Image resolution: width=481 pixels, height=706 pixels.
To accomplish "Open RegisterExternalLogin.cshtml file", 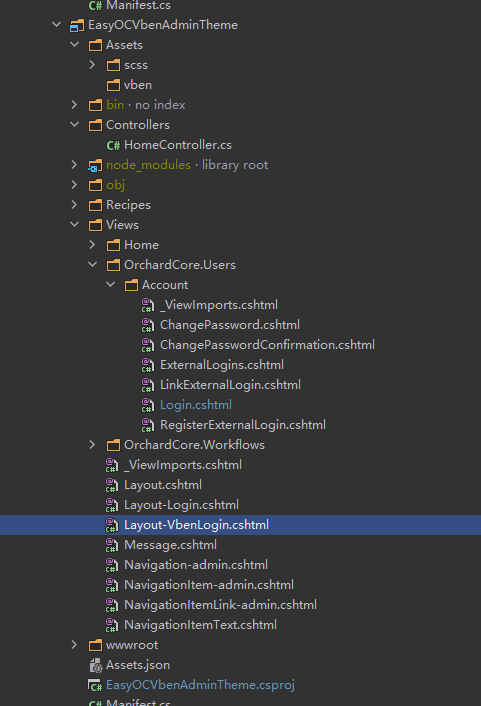I will coord(243,425).
